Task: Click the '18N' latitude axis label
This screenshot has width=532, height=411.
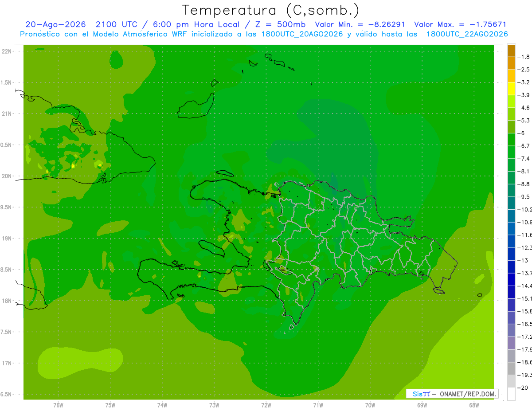Action: point(7,301)
